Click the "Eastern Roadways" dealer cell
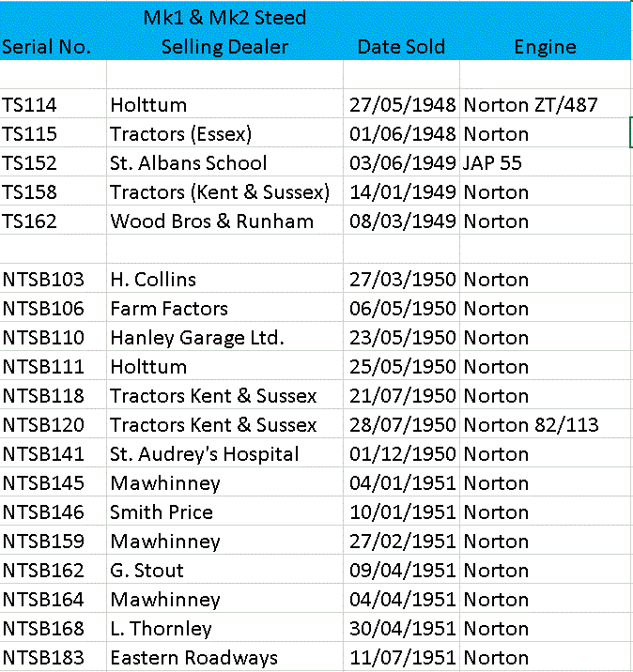The height and width of the screenshot is (672, 633). 193,658
